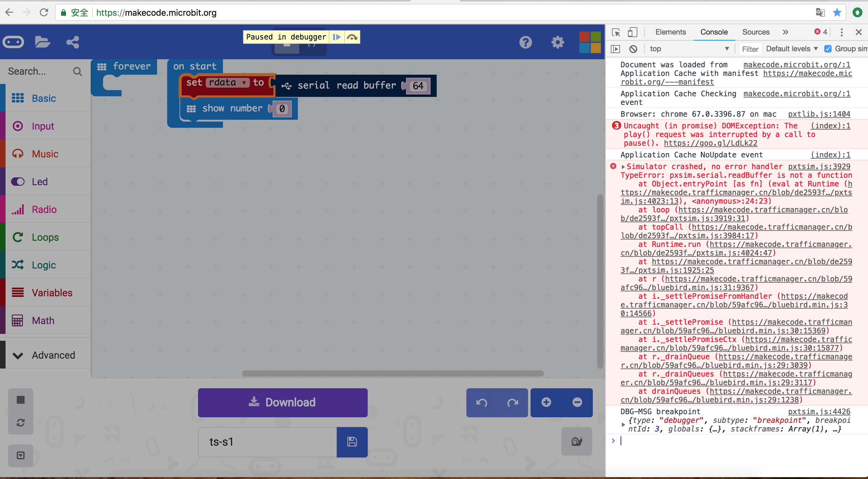Click the Download button

click(282, 402)
